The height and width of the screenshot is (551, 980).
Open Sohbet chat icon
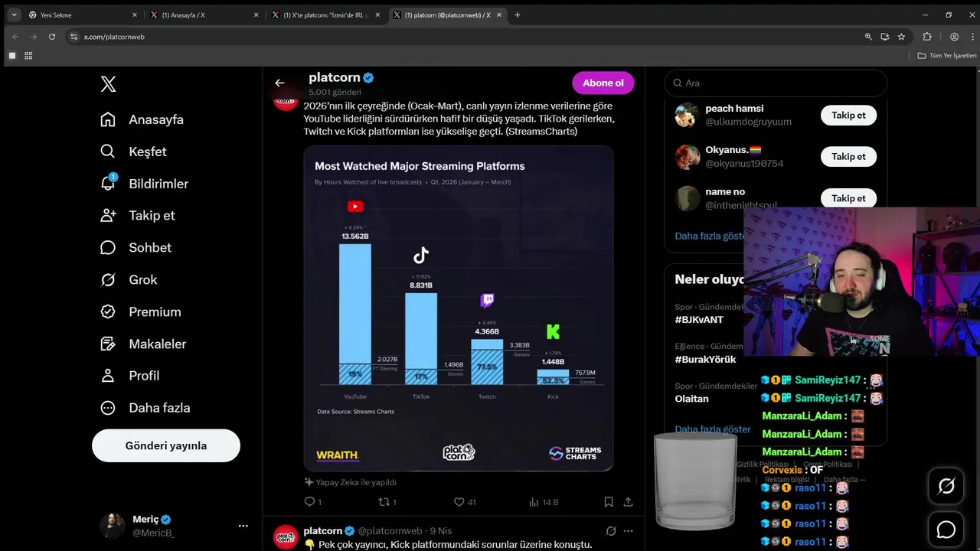click(108, 248)
